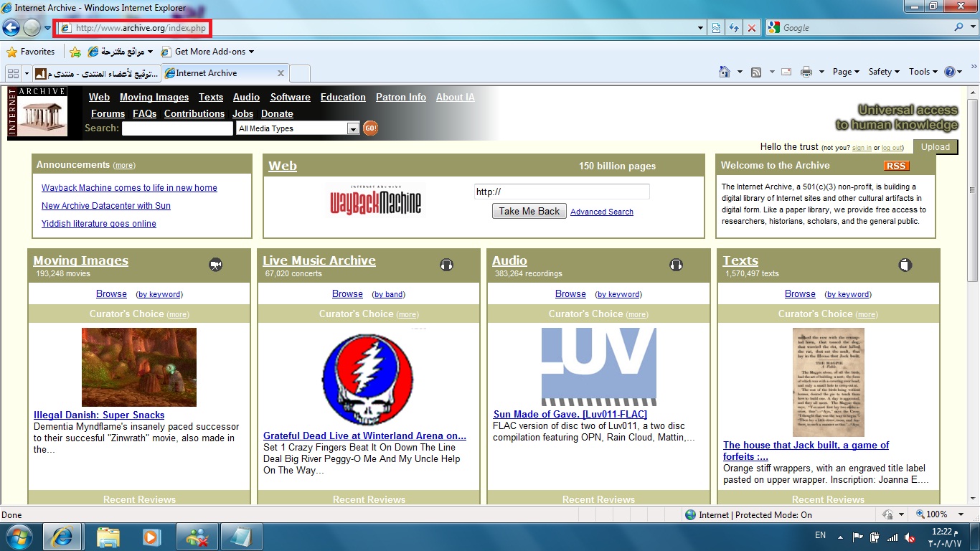The height and width of the screenshot is (551, 980).
Task: Click the RSS feeds toolbar icon
Action: 756,72
